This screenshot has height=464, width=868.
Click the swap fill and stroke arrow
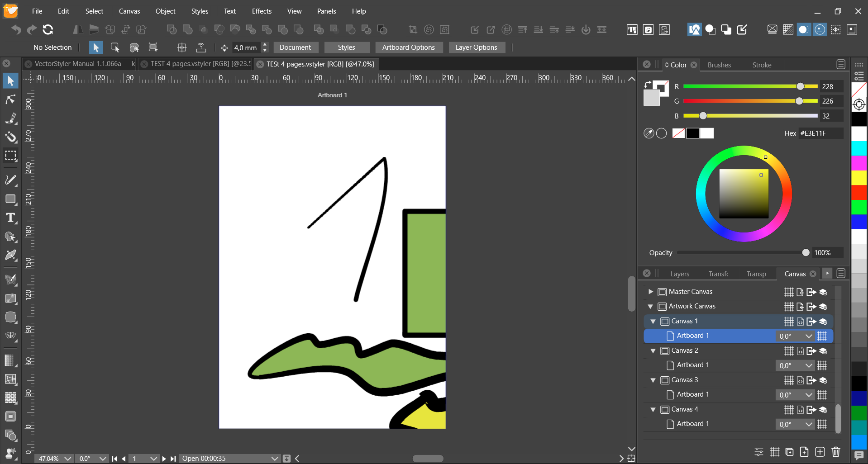[x=648, y=85]
